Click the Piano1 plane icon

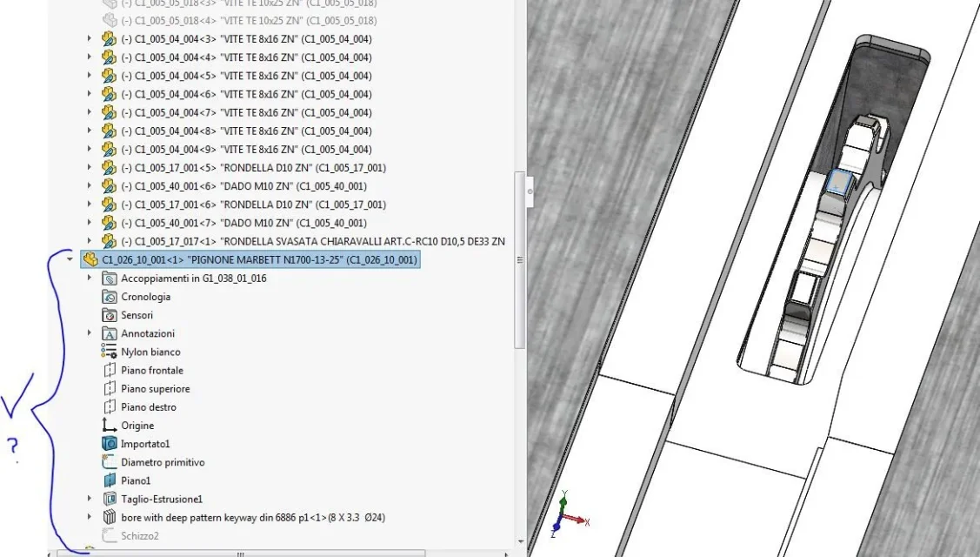110,480
